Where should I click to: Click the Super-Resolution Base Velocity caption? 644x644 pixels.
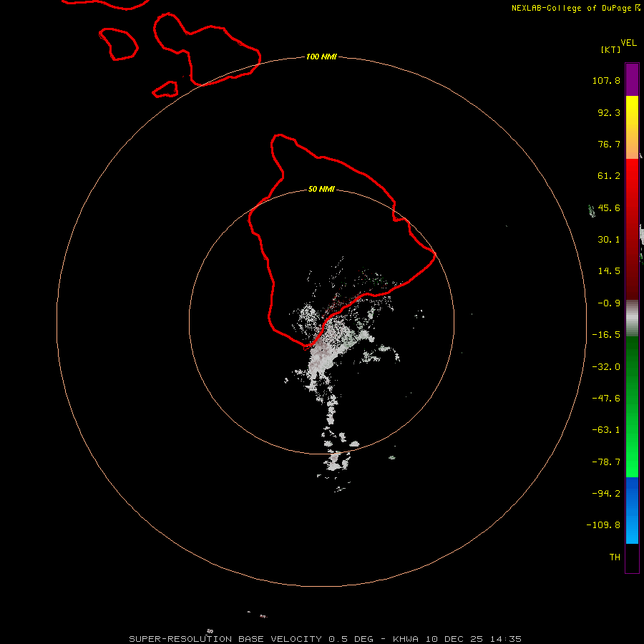[326, 639]
